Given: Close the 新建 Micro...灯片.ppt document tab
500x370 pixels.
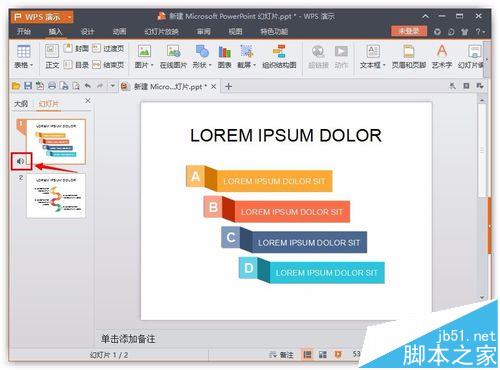Looking at the screenshot, I should pyautogui.click(x=214, y=87).
